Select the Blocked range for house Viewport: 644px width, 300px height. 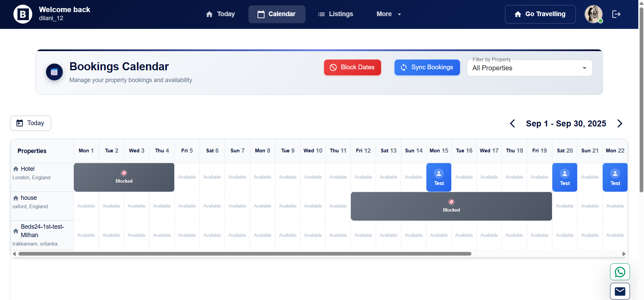(451, 206)
